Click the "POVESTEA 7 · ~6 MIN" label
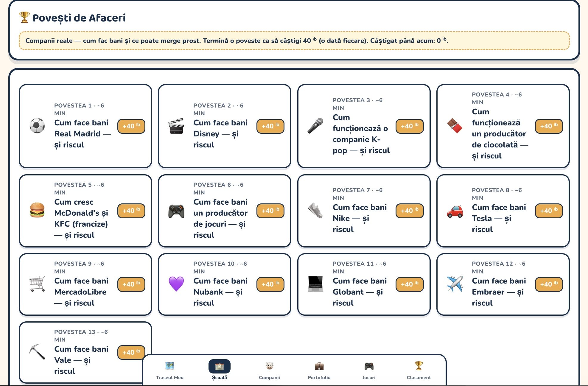This screenshot has height=386, width=588. pyautogui.click(x=357, y=194)
